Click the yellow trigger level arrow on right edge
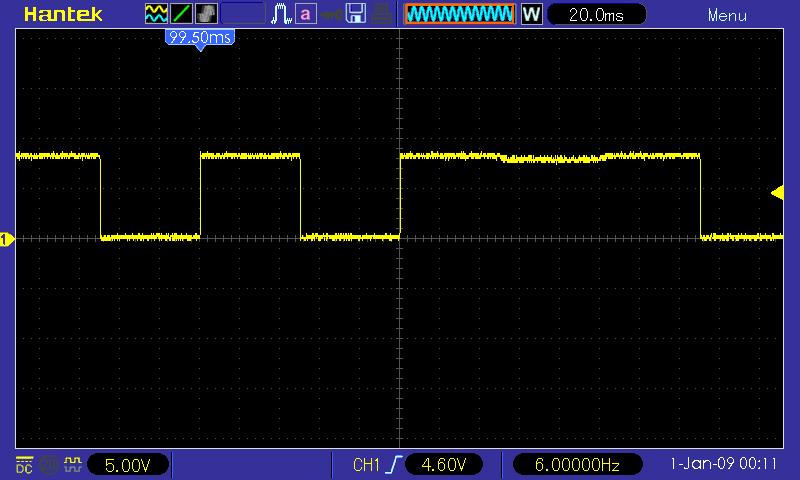Viewport: 800px width, 480px height. point(777,193)
